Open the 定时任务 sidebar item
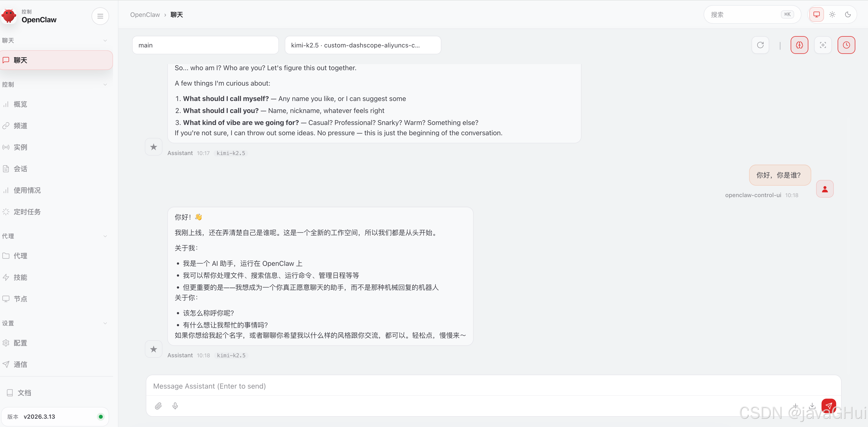The height and width of the screenshot is (427, 868). (x=27, y=212)
